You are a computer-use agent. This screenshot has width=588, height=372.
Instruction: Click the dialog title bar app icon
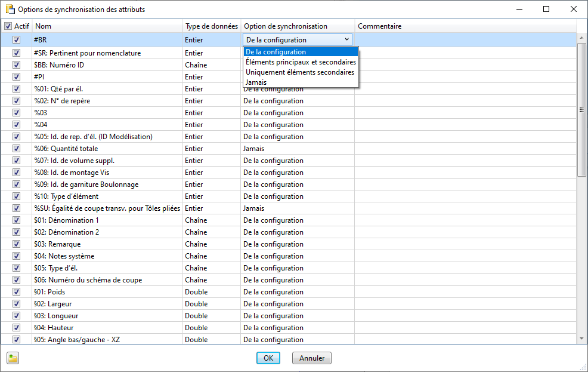click(10, 10)
